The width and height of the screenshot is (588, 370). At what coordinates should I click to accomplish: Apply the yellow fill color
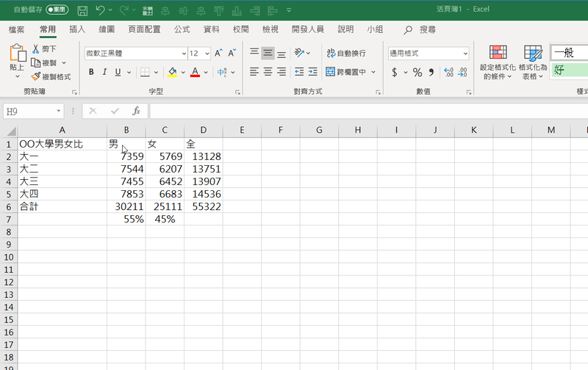172,72
